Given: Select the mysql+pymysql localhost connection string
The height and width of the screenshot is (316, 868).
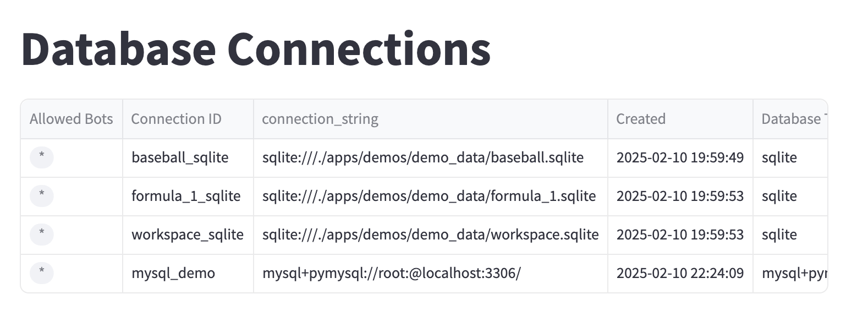Looking at the screenshot, I should 431,274.
